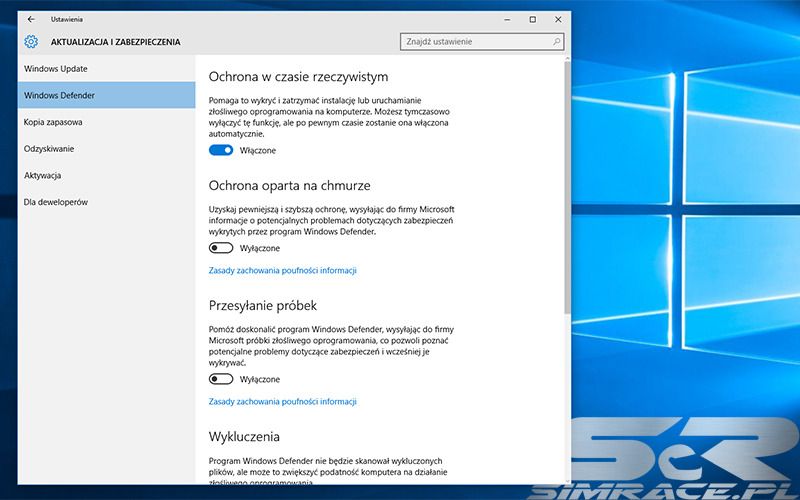Close the Ustawienia window

point(558,19)
